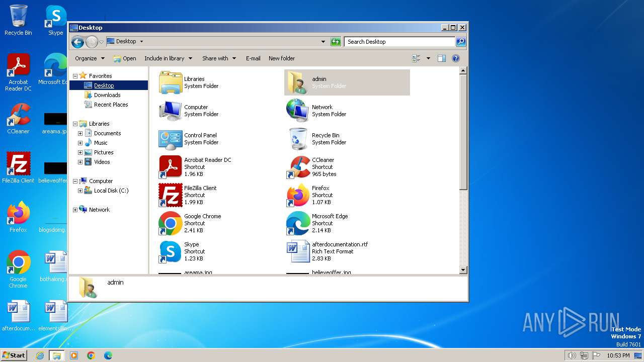Click the Action Center flag icon
644x362 pixels.
[x=596, y=355]
